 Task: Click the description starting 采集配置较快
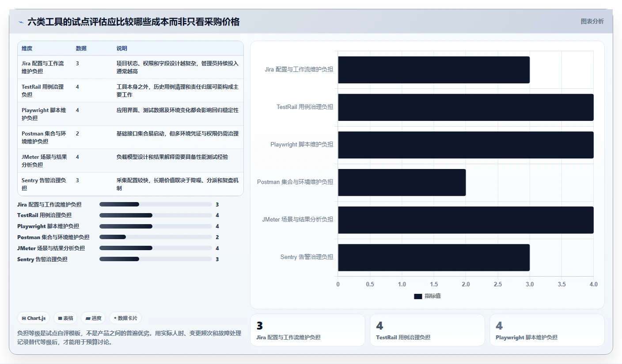tap(178, 184)
